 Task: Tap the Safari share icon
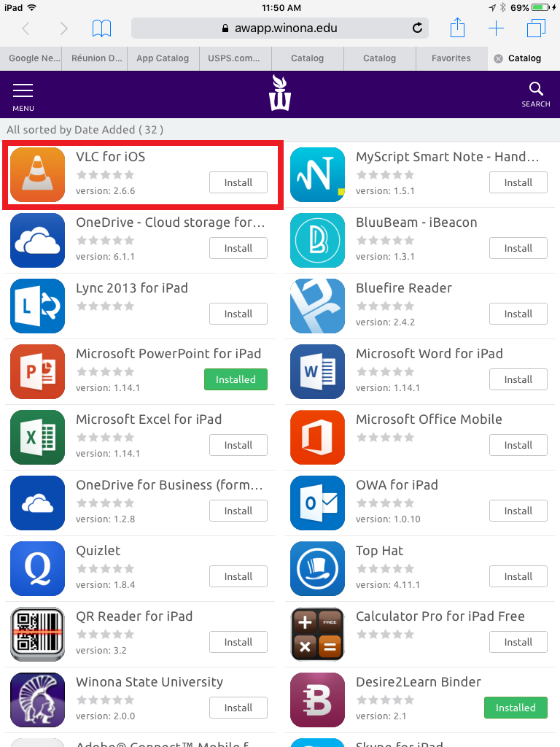457,28
